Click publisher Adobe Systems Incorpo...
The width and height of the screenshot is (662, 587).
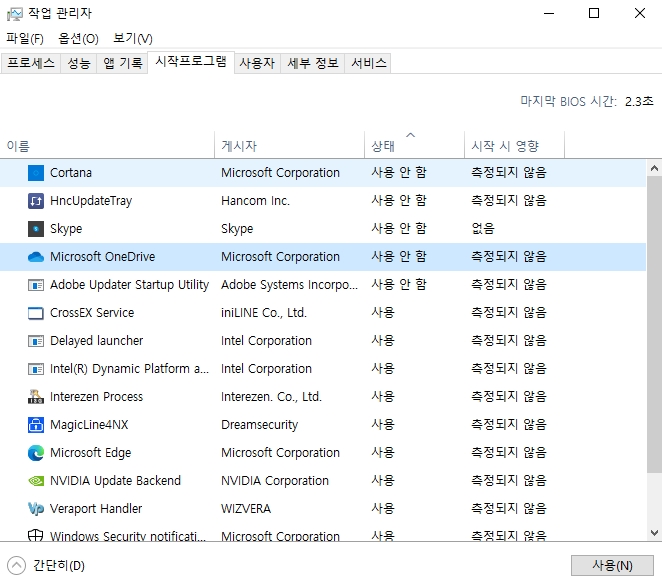[290, 285]
